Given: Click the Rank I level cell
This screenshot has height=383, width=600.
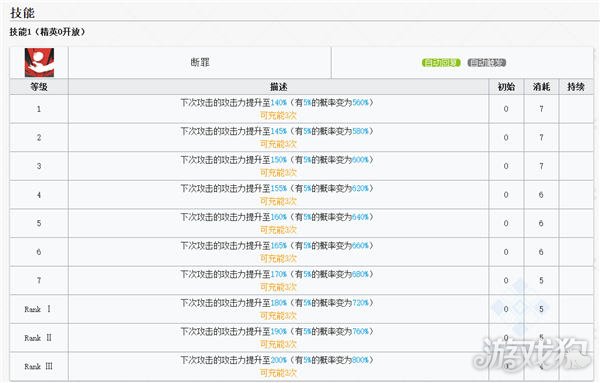Looking at the screenshot, I should pos(39,309).
